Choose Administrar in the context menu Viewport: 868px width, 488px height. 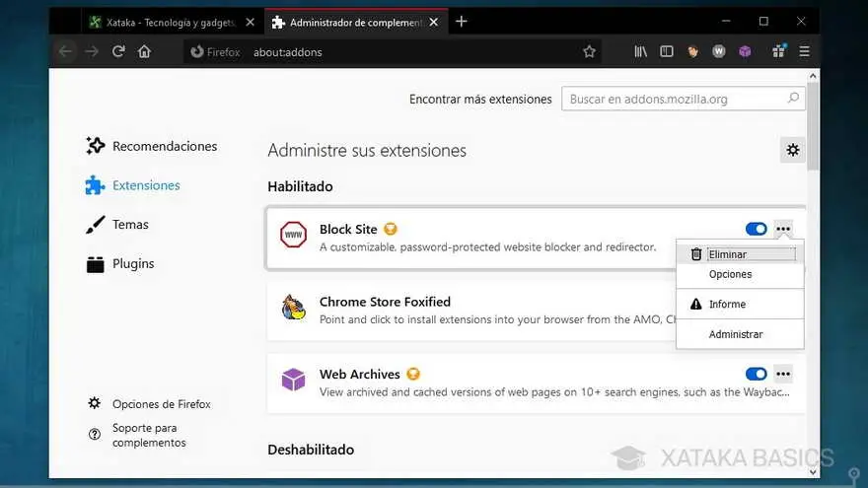point(740,334)
